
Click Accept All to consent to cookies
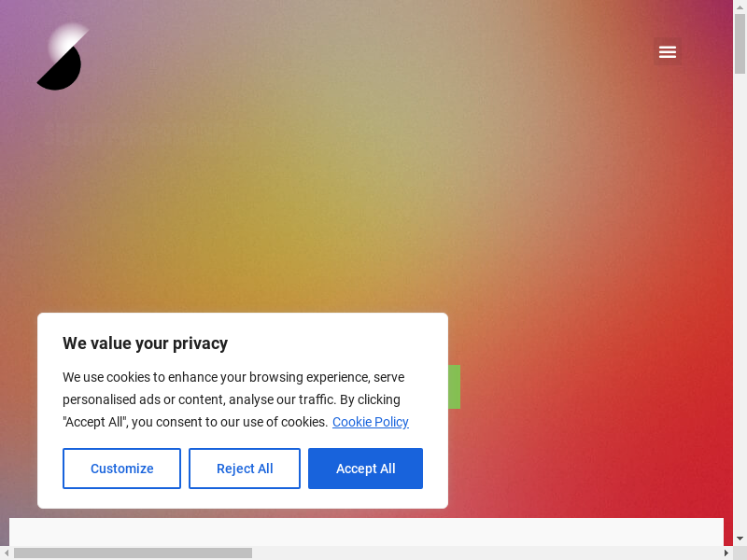point(365,469)
